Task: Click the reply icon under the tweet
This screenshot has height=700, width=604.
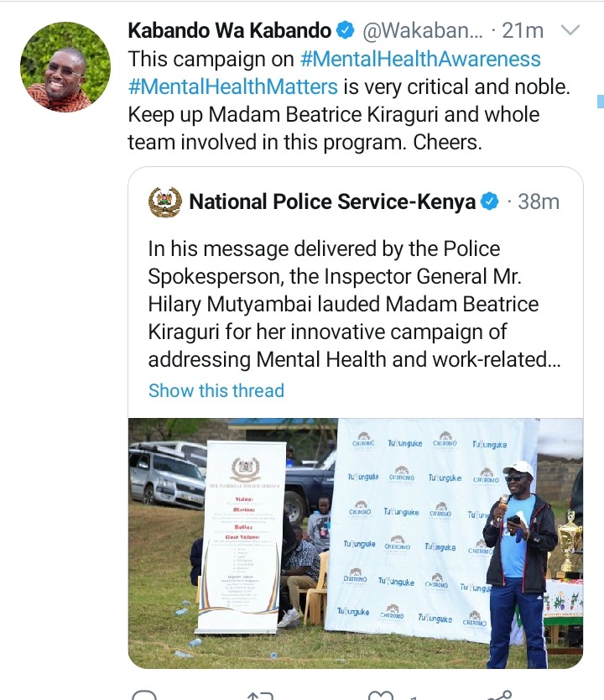Action: 144,695
